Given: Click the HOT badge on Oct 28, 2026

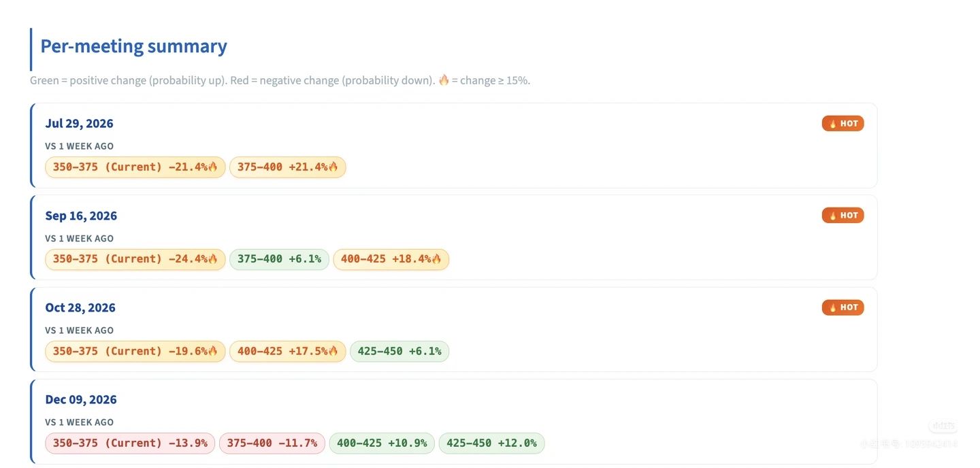Looking at the screenshot, I should 843,307.
